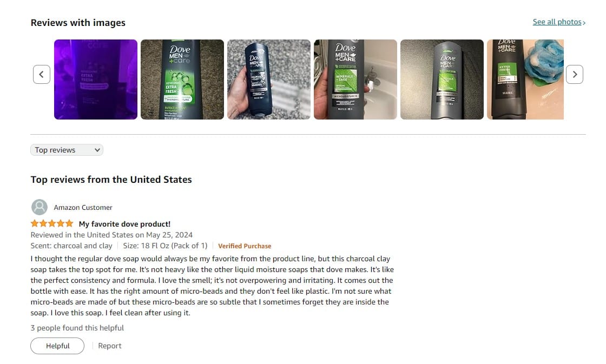Open the Minerals + Sage bottle by sink photo
Screen dimensions: 606x364
[355, 79]
